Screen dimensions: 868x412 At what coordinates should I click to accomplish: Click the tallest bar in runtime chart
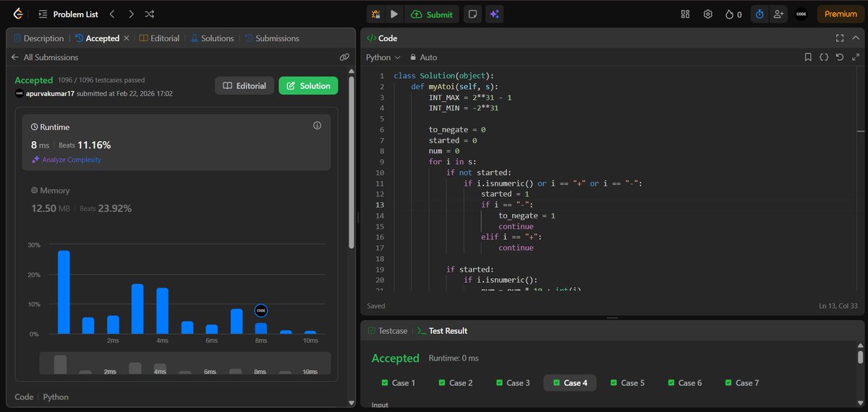[64, 292]
